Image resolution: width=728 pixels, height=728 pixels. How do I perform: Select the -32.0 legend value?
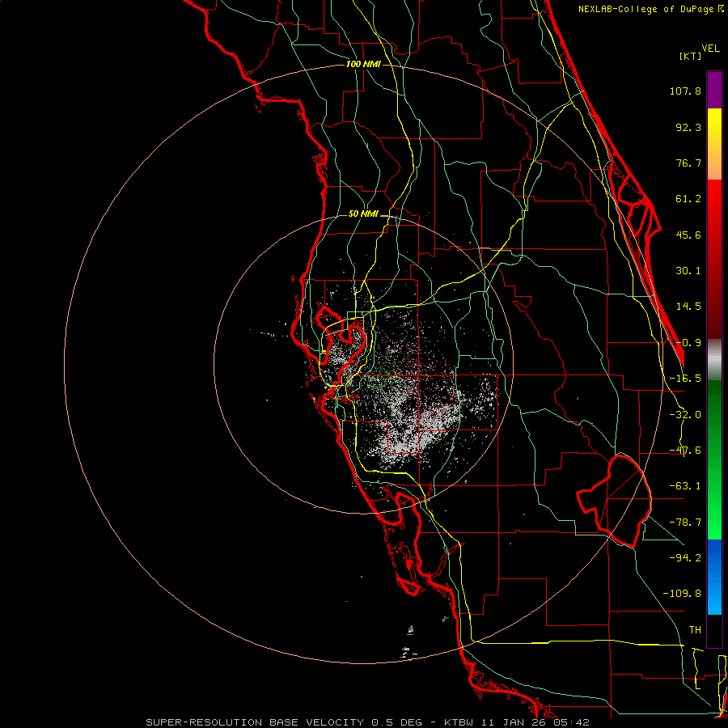[685, 415]
